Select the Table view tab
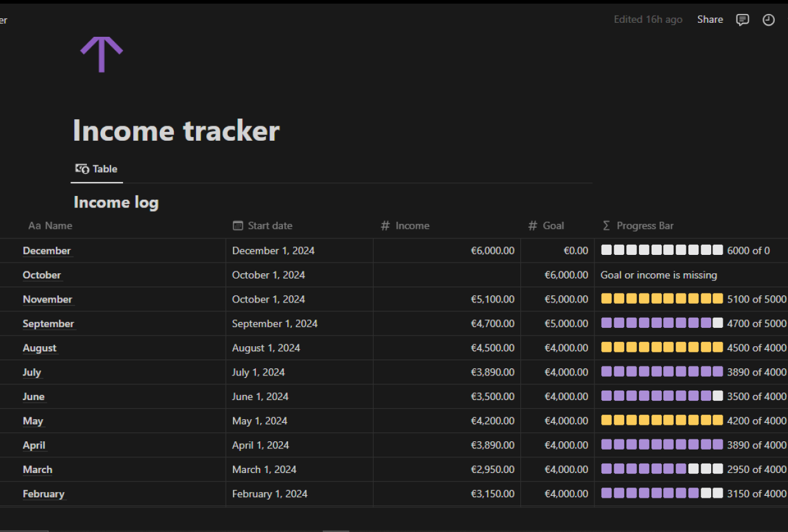The image size is (788, 532). pyautogui.click(x=96, y=169)
